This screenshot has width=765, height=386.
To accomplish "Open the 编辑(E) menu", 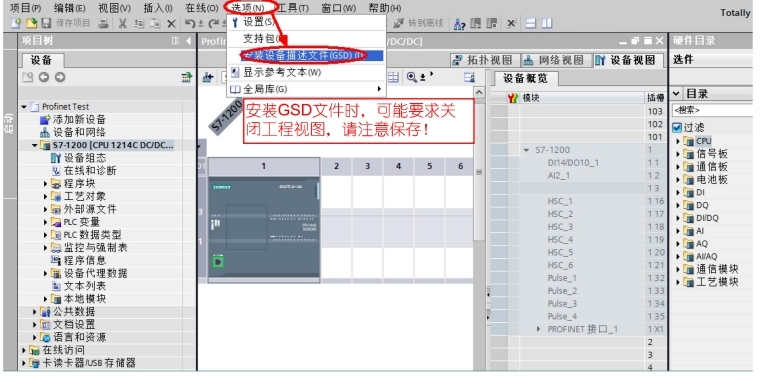I will [x=69, y=8].
